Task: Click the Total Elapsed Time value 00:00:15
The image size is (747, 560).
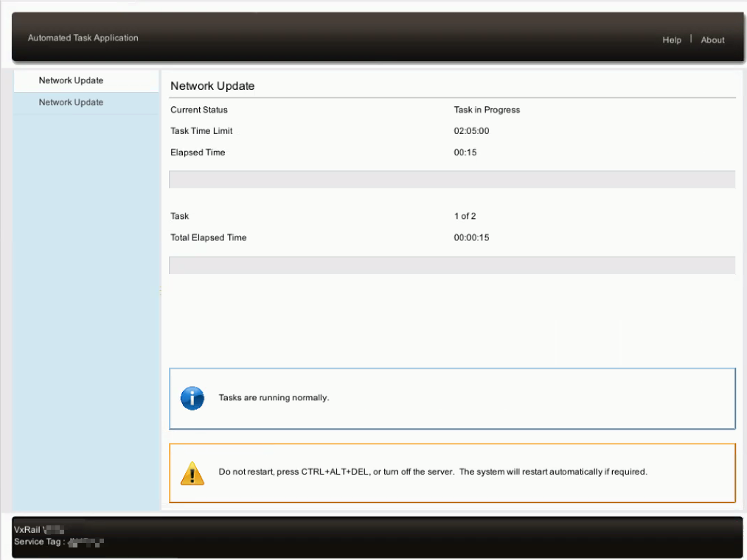Action: coord(471,237)
